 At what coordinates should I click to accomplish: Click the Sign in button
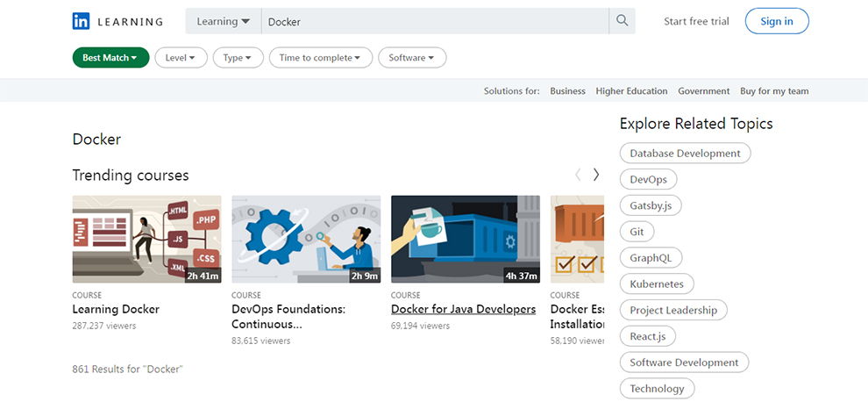pos(777,21)
